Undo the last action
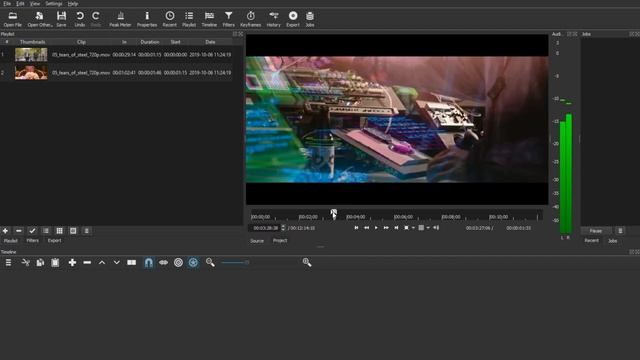Image resolution: width=640 pixels, height=360 pixels. (80, 19)
